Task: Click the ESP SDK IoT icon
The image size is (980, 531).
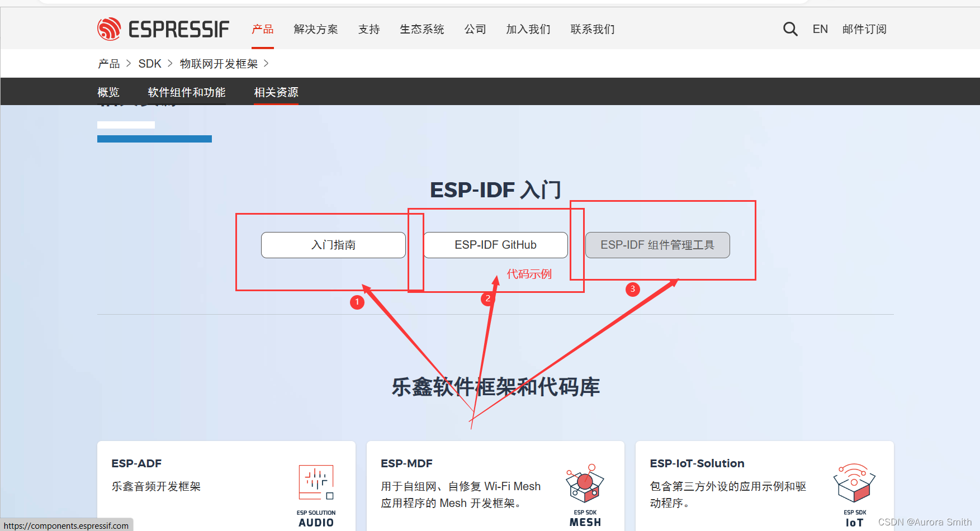Action: tap(854, 496)
